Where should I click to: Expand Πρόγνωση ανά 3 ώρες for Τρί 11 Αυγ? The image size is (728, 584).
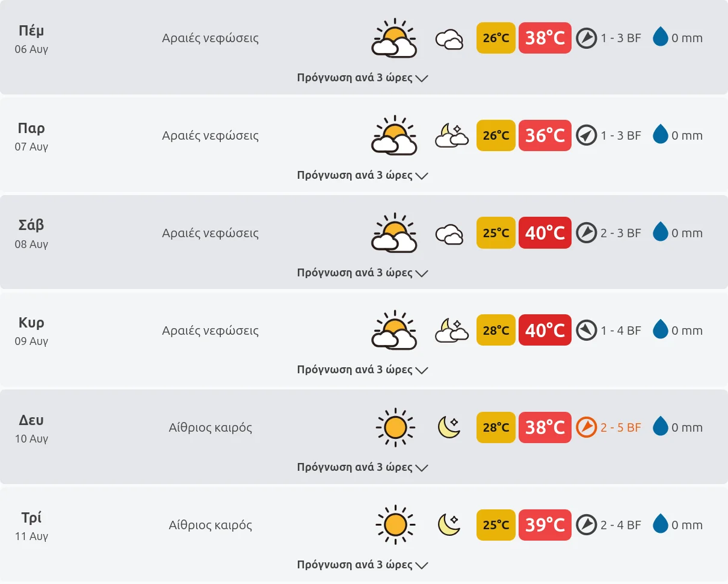point(362,565)
